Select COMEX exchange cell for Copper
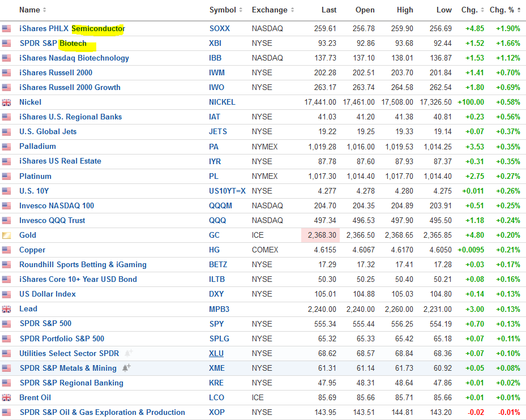The image size is (526, 420). [265, 250]
